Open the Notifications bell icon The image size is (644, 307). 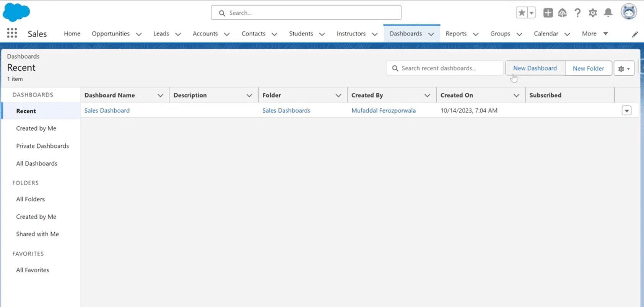click(608, 13)
